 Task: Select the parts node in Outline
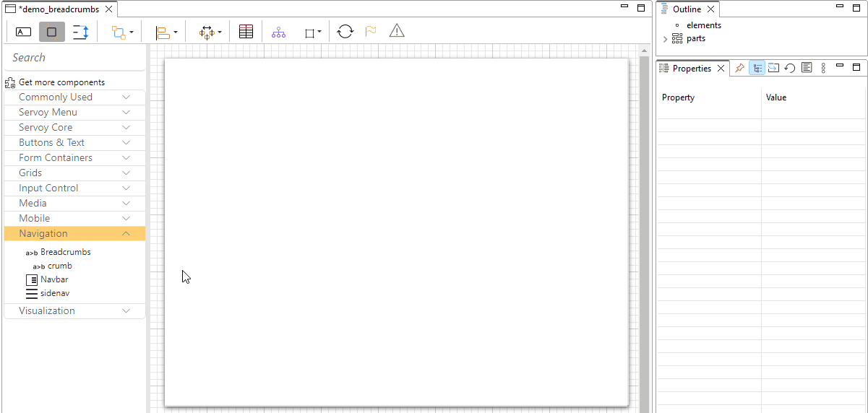(x=696, y=38)
